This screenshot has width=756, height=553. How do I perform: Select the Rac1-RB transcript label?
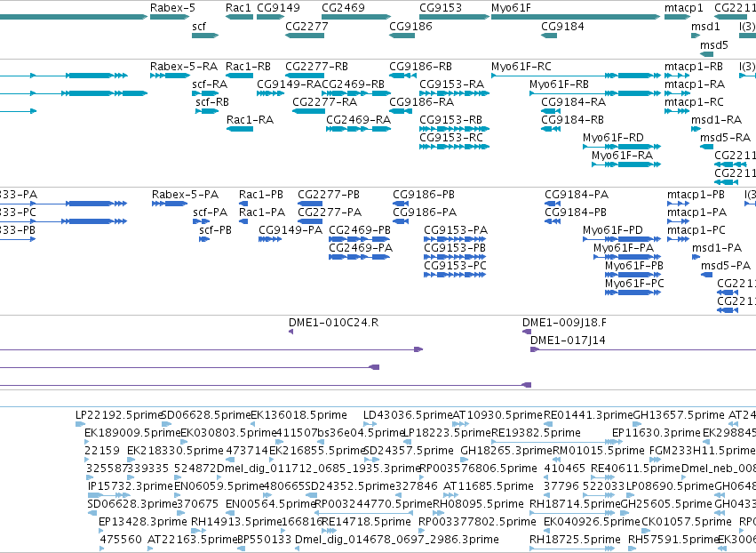(x=249, y=66)
